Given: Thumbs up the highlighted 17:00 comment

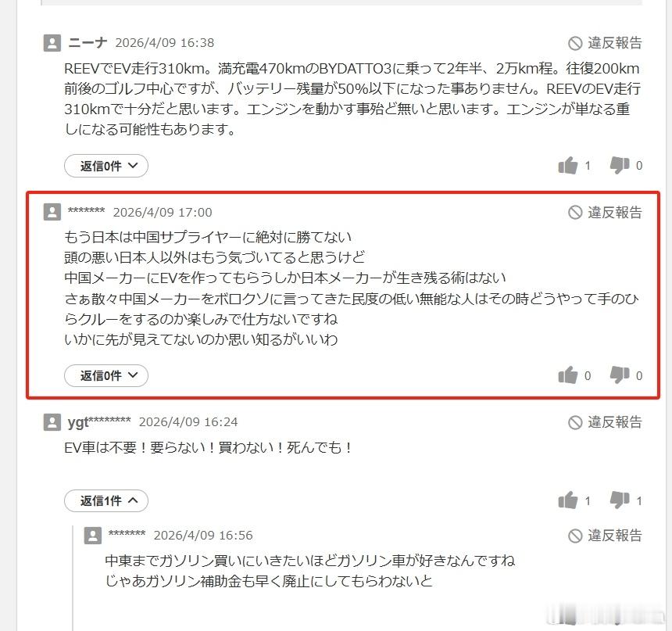Looking at the screenshot, I should 568,375.
